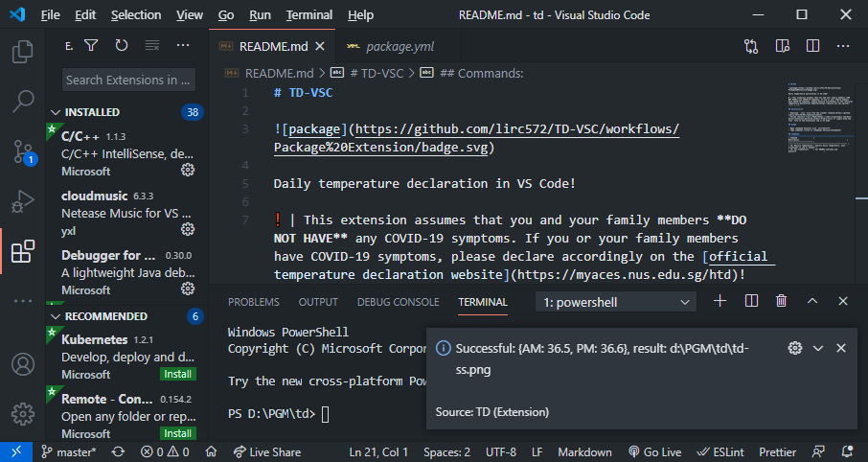Split the editor right
This screenshot has height=462, width=868.
pyautogui.click(x=812, y=46)
